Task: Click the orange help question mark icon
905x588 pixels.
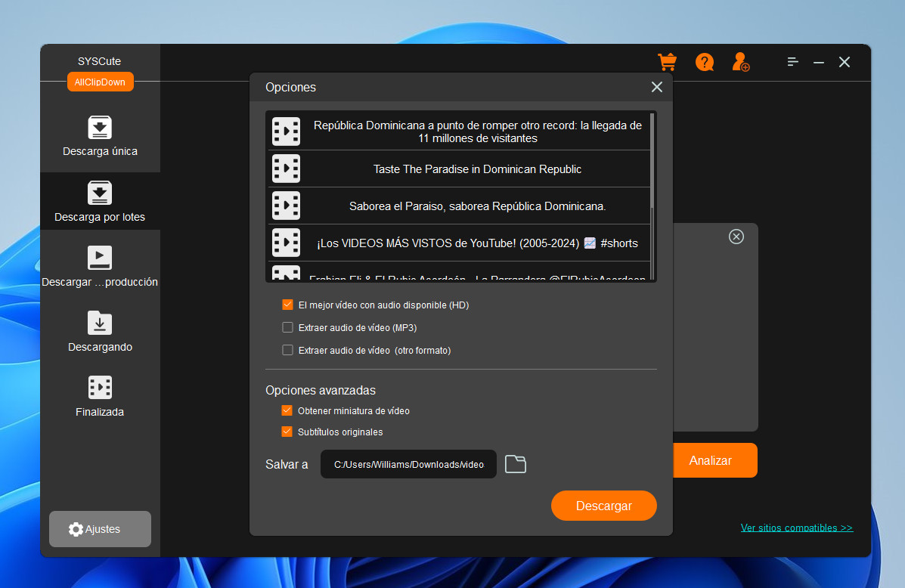Action: point(704,62)
